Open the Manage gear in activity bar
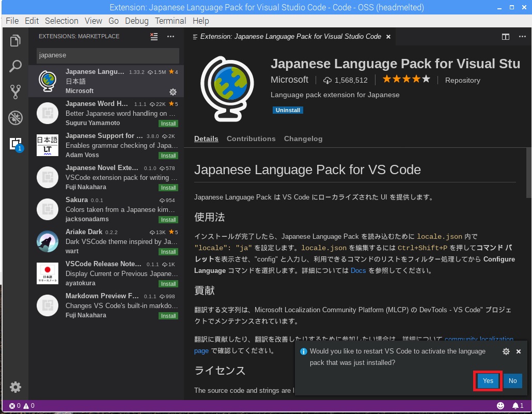532x414 pixels. [x=15, y=387]
